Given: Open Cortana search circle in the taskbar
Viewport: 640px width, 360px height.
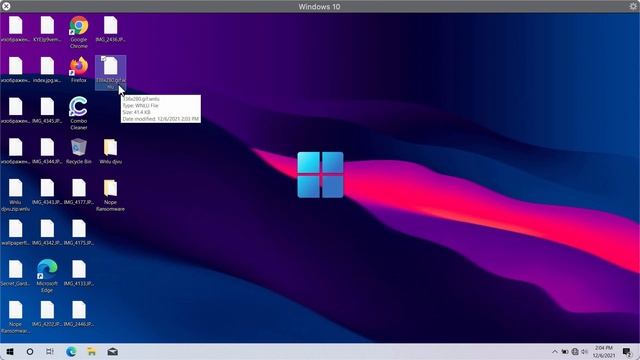Looking at the screenshot, I should (x=30, y=351).
